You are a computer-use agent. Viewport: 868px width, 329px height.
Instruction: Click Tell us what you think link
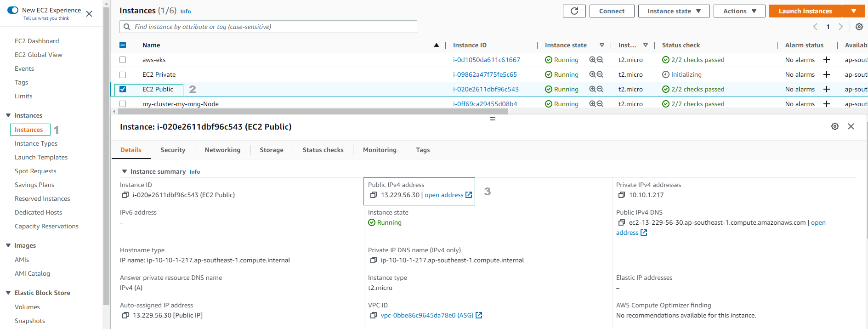(46, 18)
